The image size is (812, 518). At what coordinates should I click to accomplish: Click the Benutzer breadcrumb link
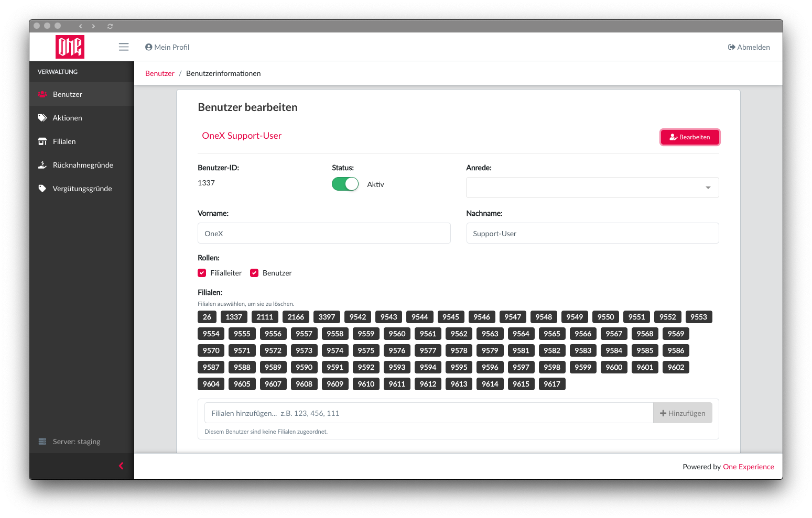(160, 73)
